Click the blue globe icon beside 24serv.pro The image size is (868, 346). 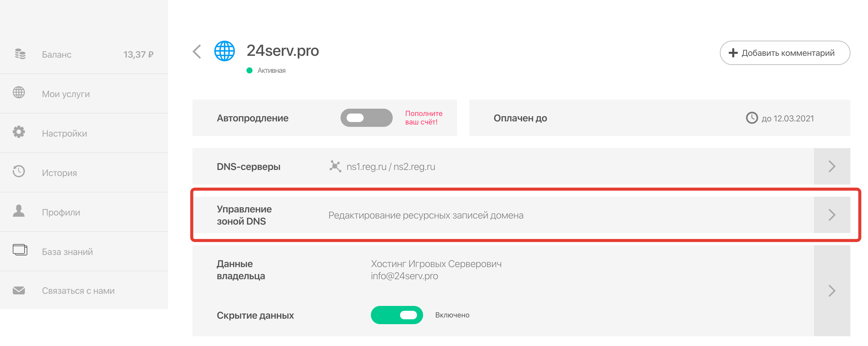point(224,51)
